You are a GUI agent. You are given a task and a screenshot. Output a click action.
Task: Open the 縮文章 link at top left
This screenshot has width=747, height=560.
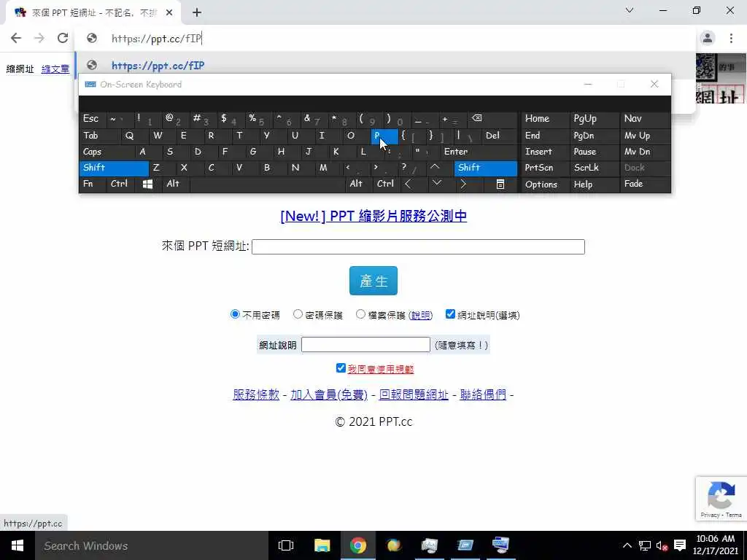click(x=55, y=69)
